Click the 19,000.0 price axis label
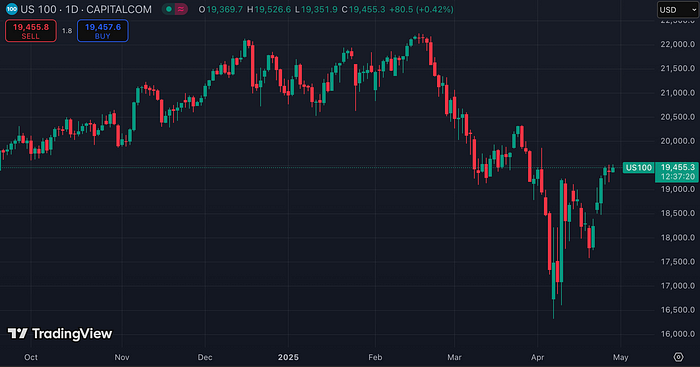This screenshot has height=367, width=700. coord(678,189)
